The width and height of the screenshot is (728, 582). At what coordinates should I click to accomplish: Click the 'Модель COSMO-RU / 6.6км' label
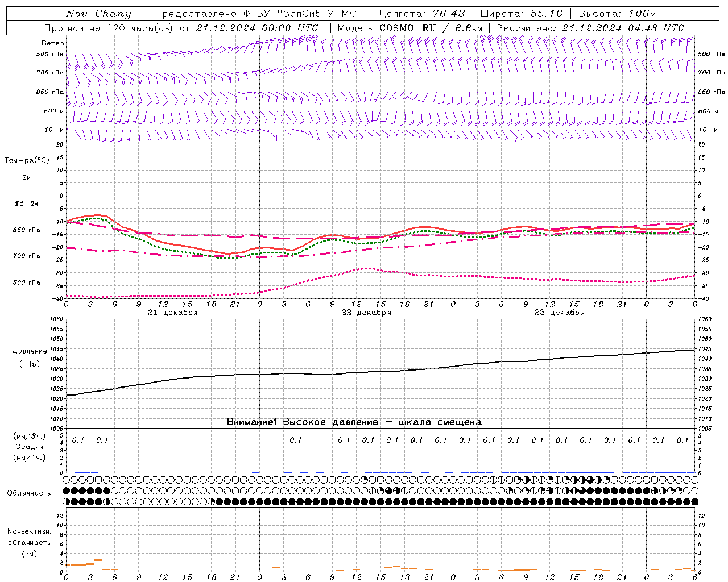tap(410, 28)
